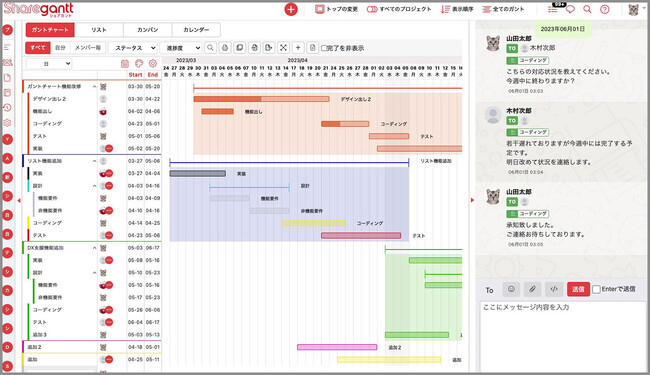Open the 進捗度 dropdown
The width and height of the screenshot is (650, 375).
tap(181, 48)
